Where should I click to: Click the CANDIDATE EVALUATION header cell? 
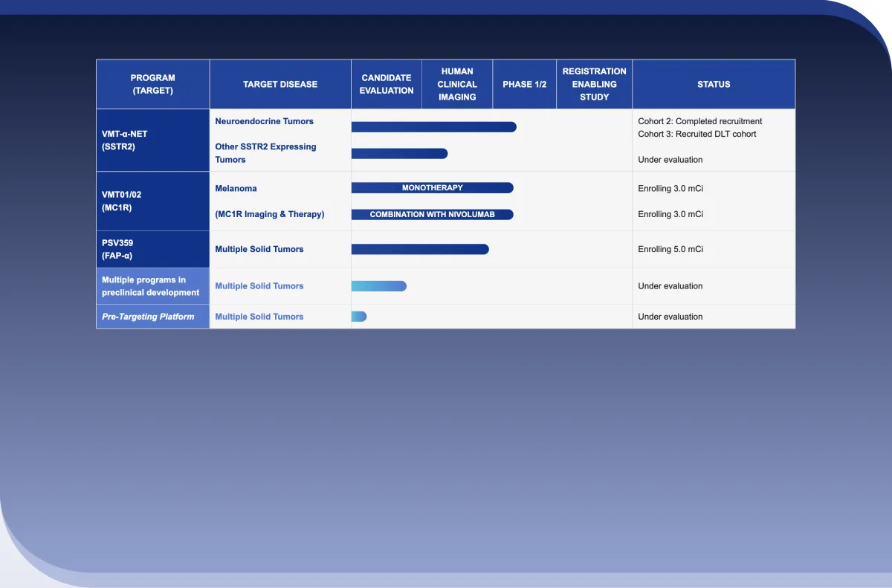[387, 84]
